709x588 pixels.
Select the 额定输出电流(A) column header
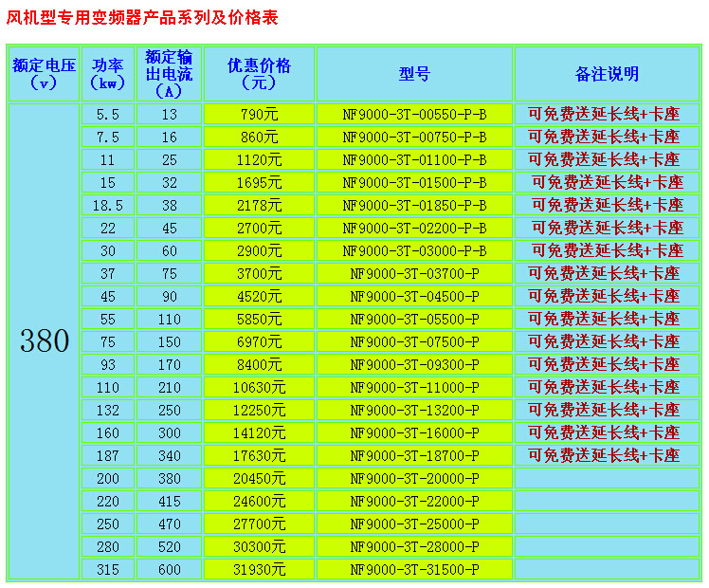pyautogui.click(x=169, y=74)
